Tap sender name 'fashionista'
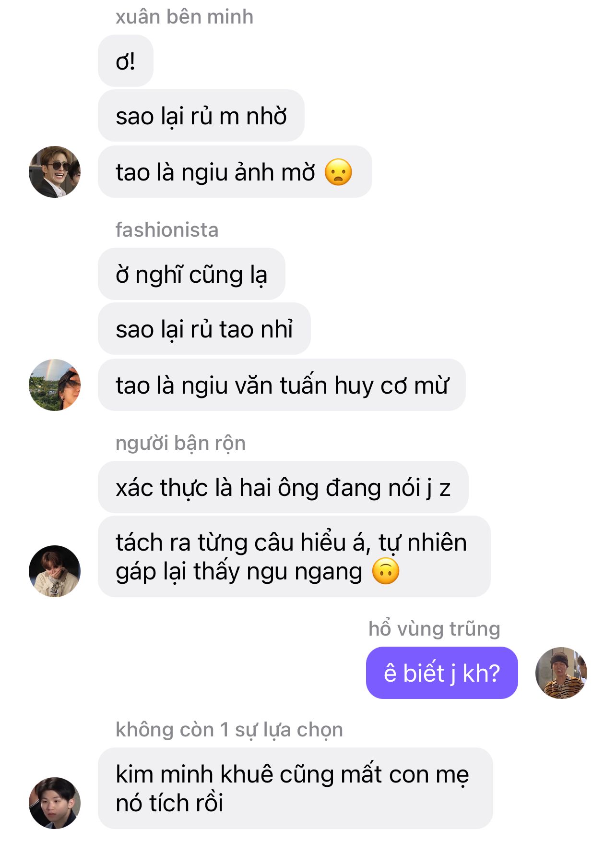This screenshot has height=843, width=616. (167, 229)
